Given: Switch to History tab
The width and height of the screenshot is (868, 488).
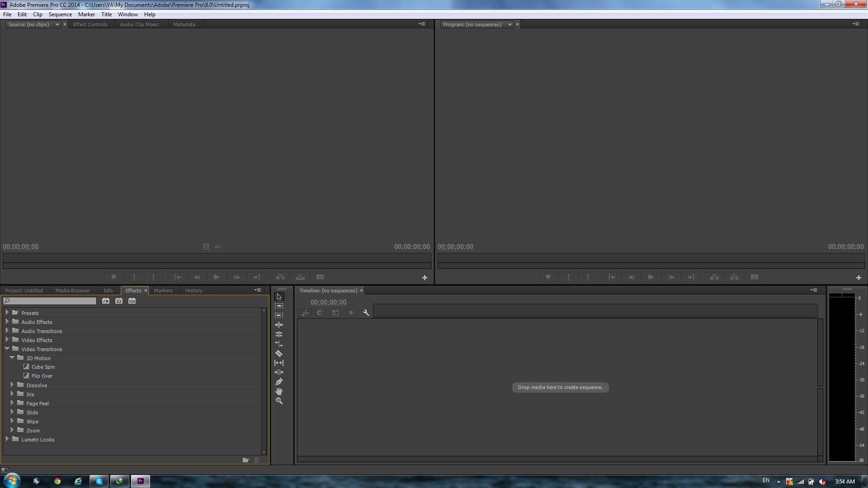Looking at the screenshot, I should [193, 291].
